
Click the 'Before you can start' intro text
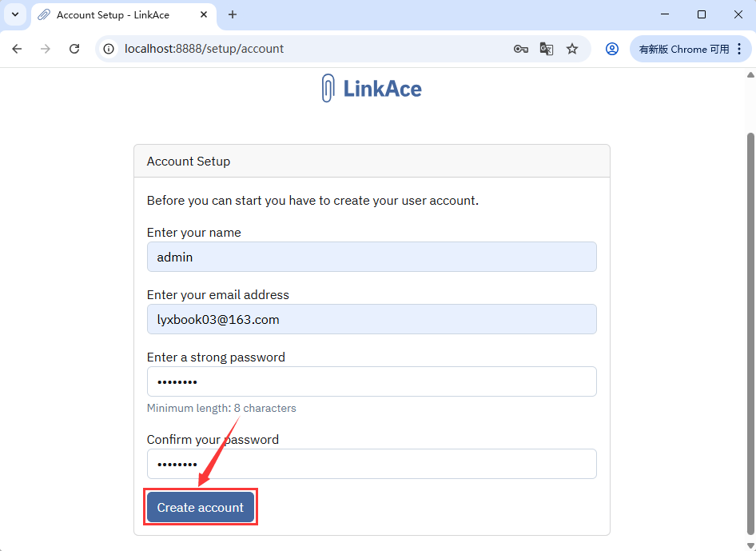[312, 200]
